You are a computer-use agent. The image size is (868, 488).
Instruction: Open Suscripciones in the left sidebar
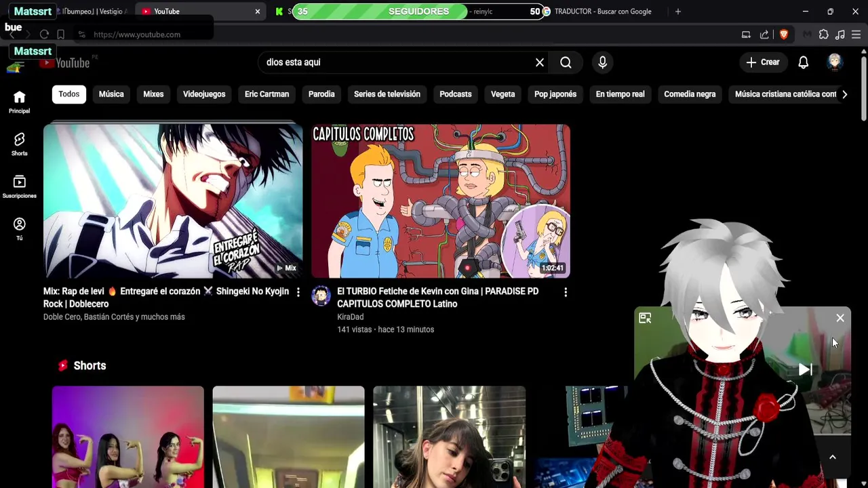[19, 186]
